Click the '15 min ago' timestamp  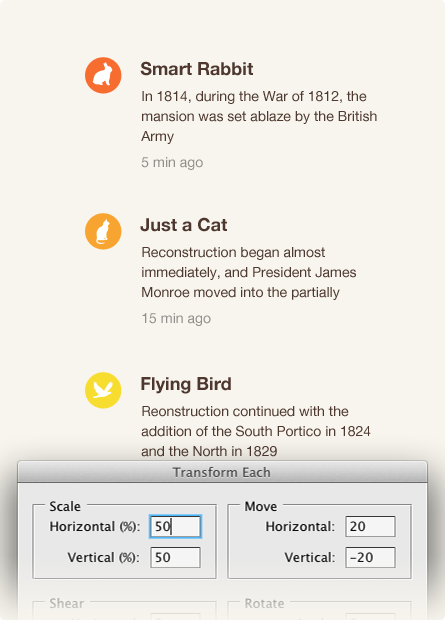(x=176, y=318)
